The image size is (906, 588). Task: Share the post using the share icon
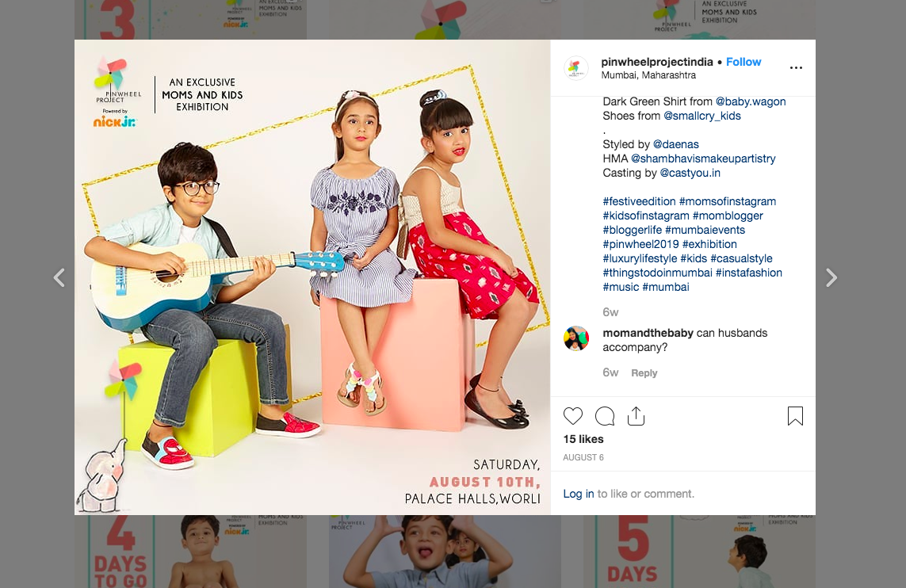636,416
